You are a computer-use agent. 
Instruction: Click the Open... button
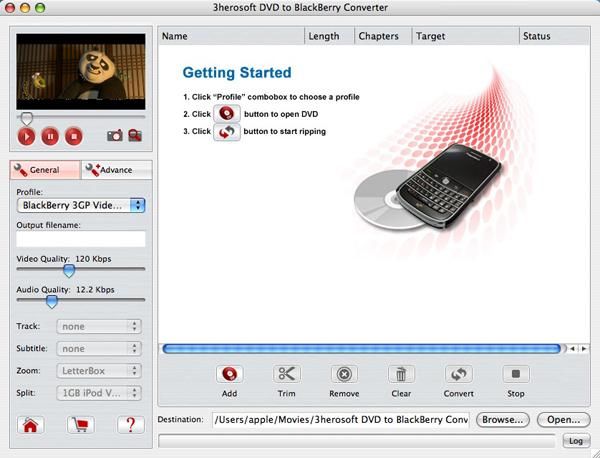(x=564, y=420)
